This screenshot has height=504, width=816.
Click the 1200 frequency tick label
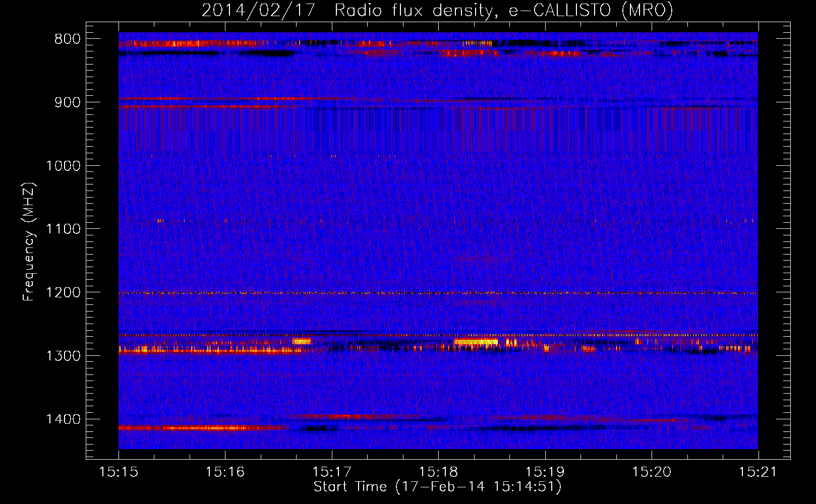(x=63, y=292)
